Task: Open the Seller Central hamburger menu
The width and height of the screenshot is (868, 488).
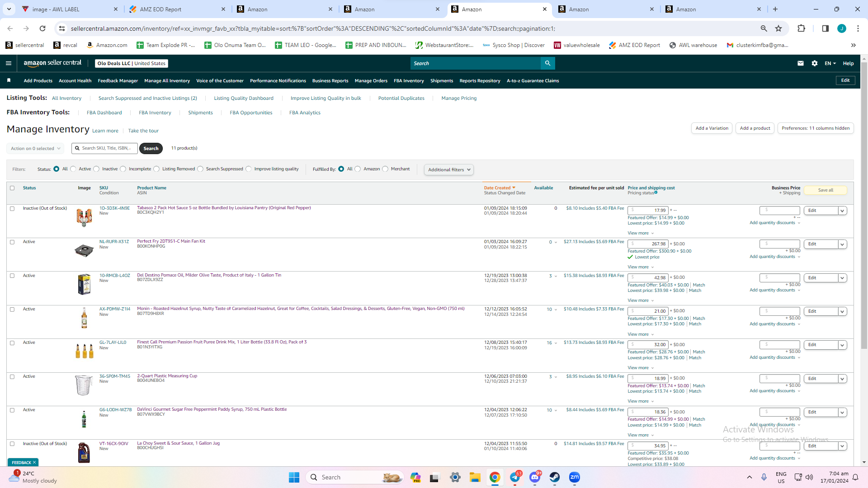Action: click(9, 63)
